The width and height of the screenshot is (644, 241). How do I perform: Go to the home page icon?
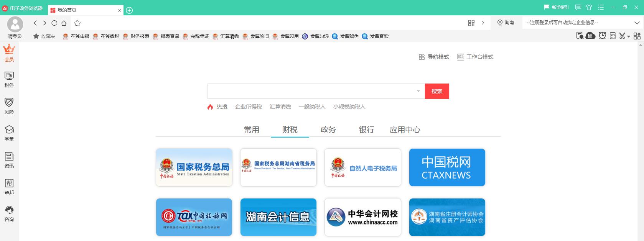[64, 23]
